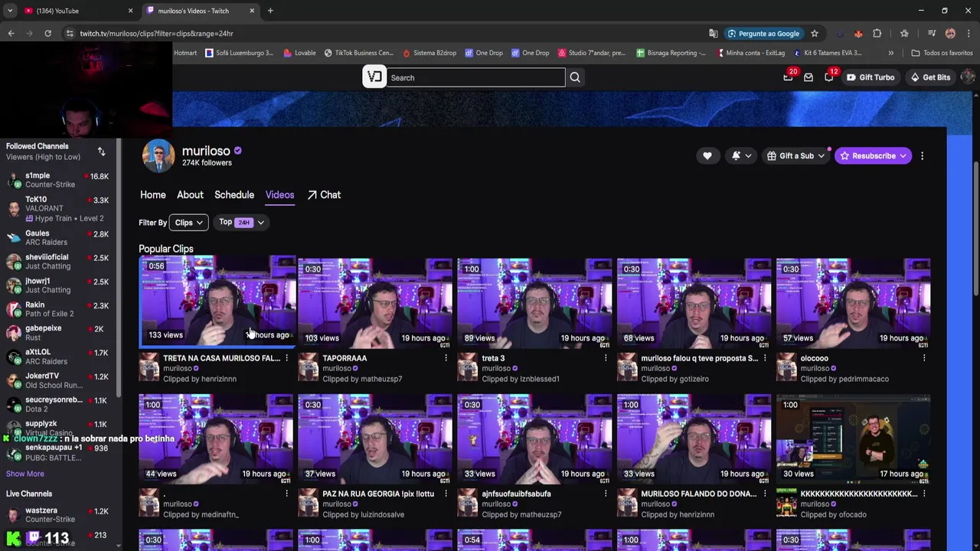
Task: Open the Bisnaga Reporting bookmark
Action: pos(671,53)
